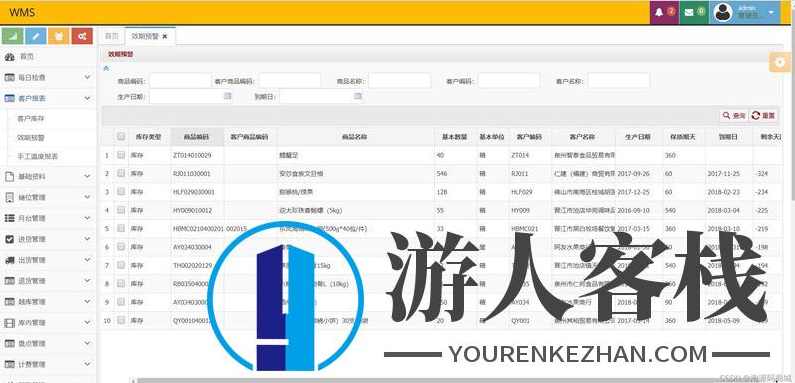This screenshot has width=795, height=383.
Task: Open 客户库存 submenu item
Action: click(x=30, y=119)
